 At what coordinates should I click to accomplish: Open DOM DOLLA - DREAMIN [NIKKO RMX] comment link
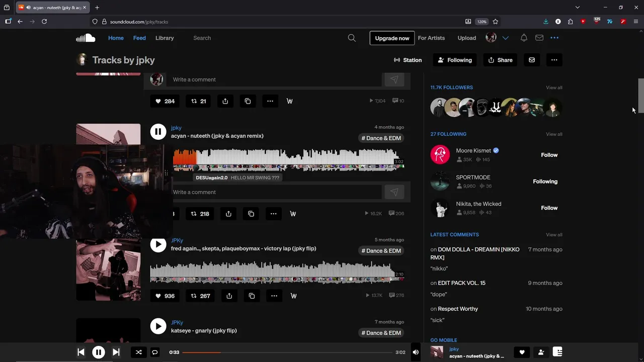(478, 253)
